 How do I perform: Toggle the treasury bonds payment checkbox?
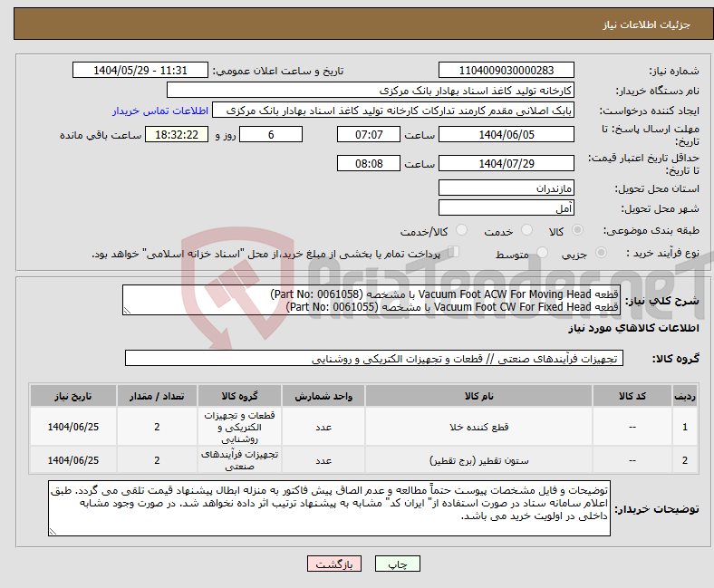[454, 254]
